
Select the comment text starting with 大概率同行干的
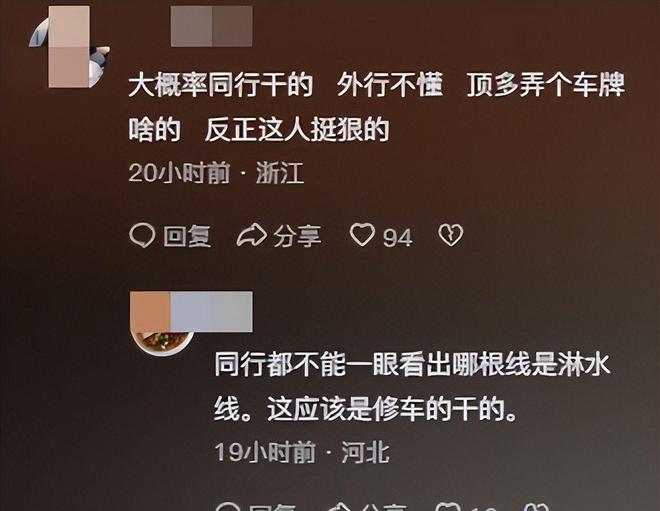point(376,107)
